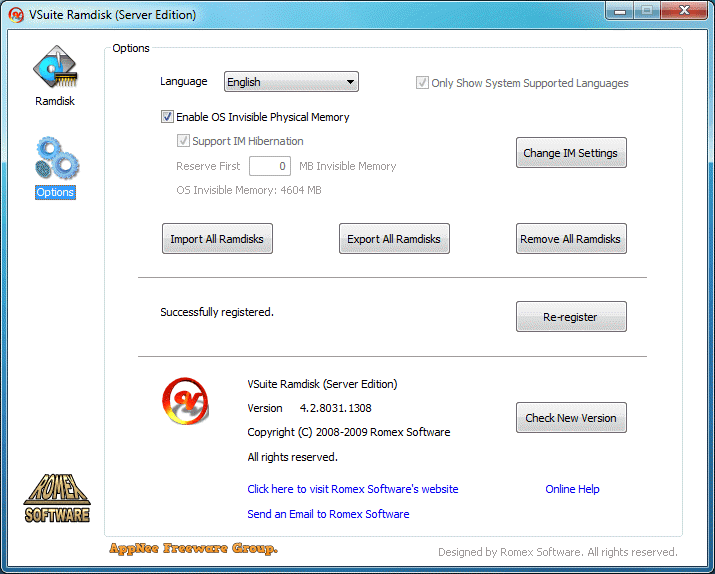Screen dimensions: 715x574
Task: Click the Options sidebar label
Action: pos(55,192)
